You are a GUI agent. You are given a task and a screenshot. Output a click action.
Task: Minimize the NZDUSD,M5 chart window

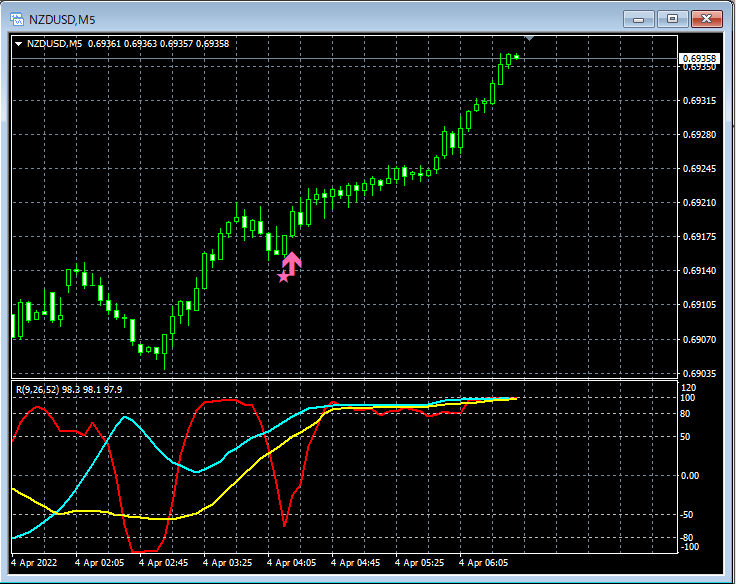coord(638,19)
